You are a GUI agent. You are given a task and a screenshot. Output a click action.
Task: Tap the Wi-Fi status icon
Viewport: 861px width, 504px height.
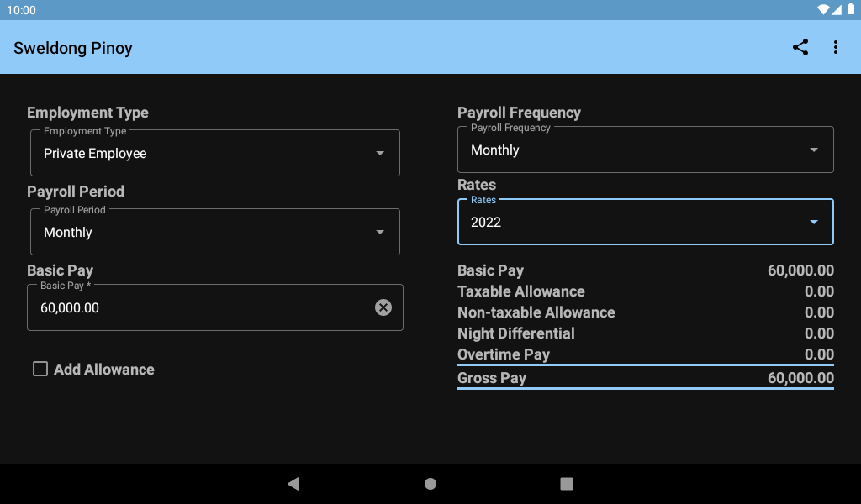[x=822, y=9]
